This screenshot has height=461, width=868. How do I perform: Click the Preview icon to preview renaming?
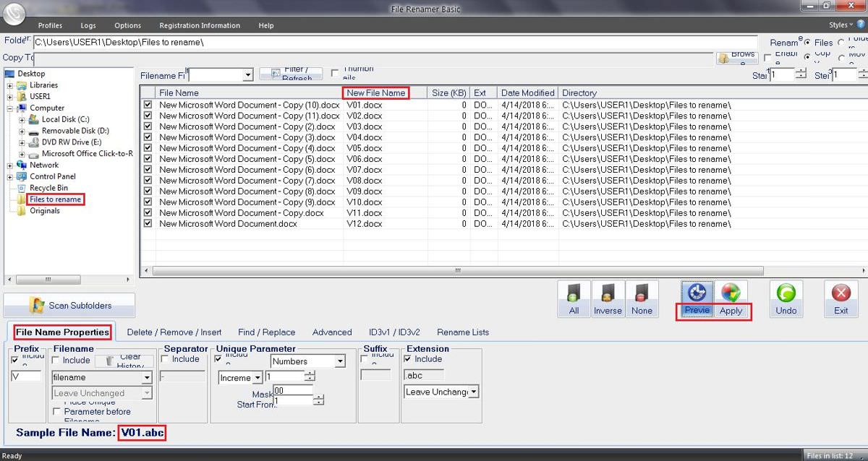pyautogui.click(x=696, y=298)
